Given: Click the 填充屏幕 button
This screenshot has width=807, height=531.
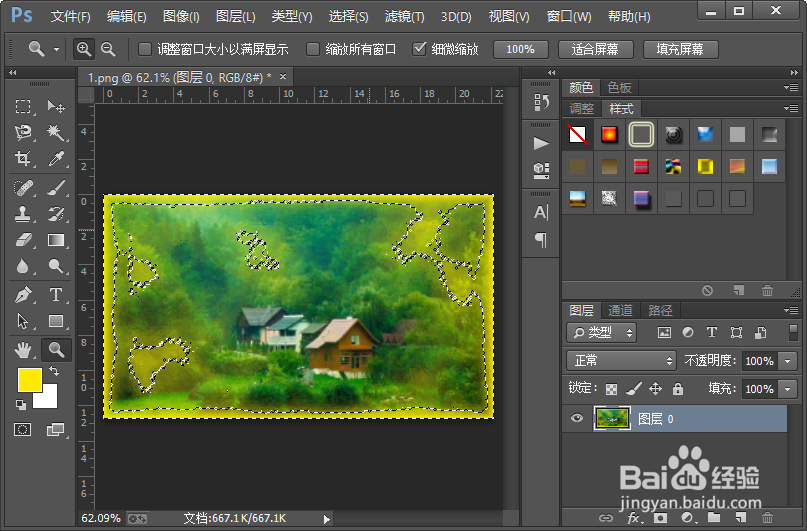Looking at the screenshot, I should [x=680, y=49].
